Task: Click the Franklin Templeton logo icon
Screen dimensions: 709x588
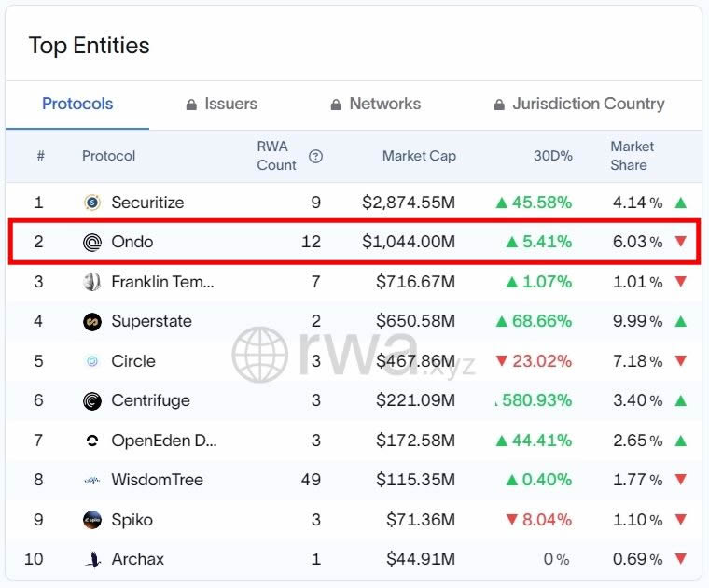Action: tap(92, 282)
